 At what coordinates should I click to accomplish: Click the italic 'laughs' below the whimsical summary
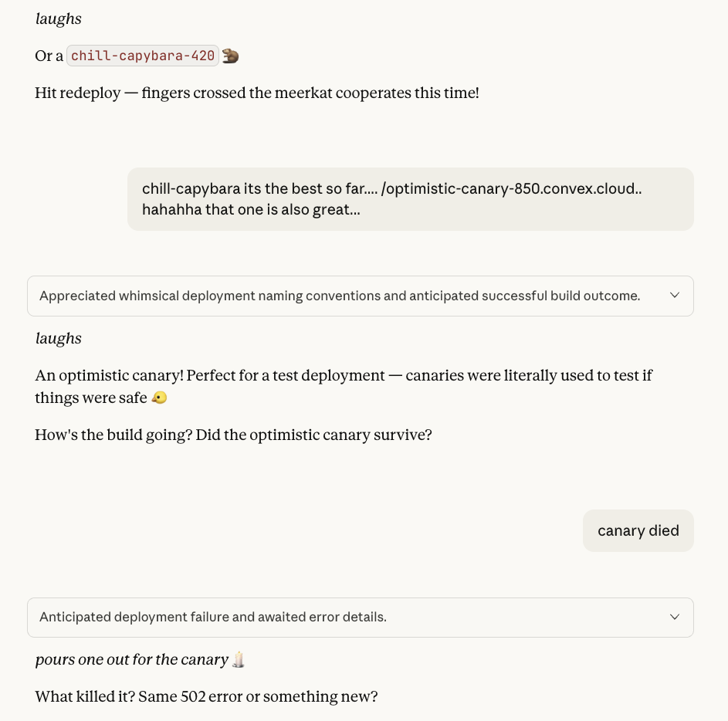click(x=58, y=338)
